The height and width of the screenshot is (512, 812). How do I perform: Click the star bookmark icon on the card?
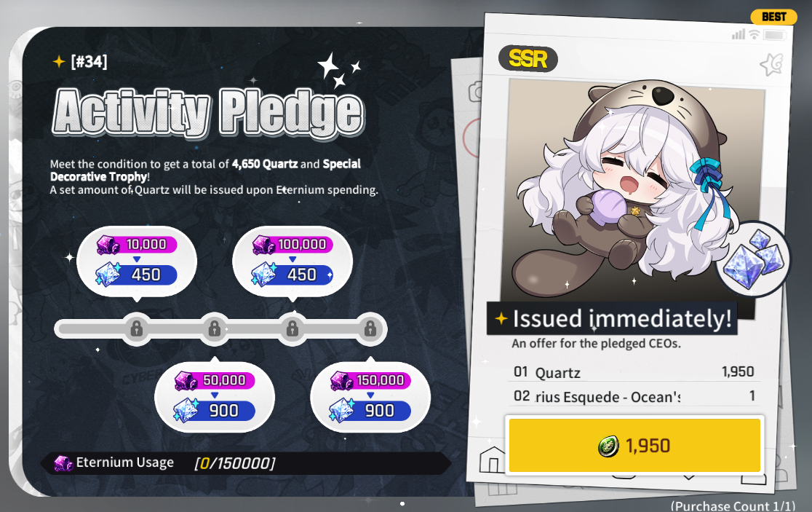771,65
